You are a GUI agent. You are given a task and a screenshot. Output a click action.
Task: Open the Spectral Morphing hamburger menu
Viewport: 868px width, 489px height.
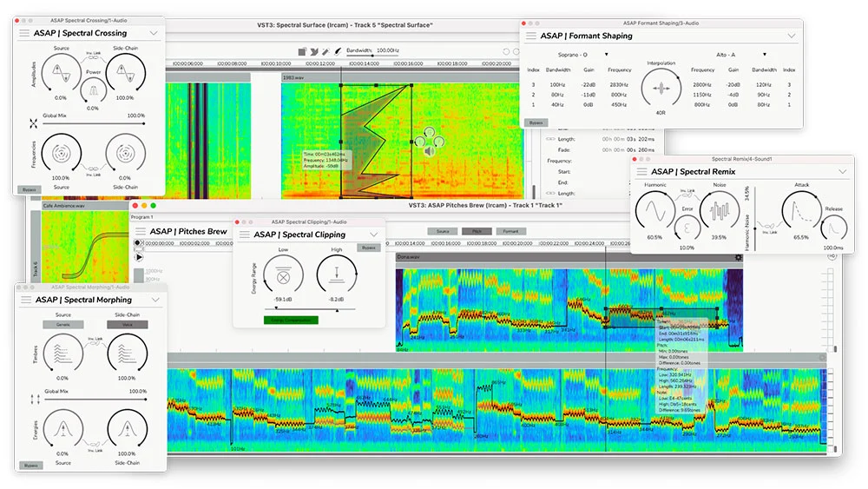click(24, 300)
